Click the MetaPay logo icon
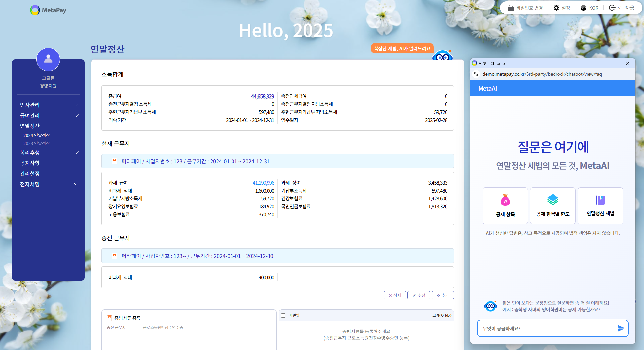The width and height of the screenshot is (644, 350). point(35,10)
